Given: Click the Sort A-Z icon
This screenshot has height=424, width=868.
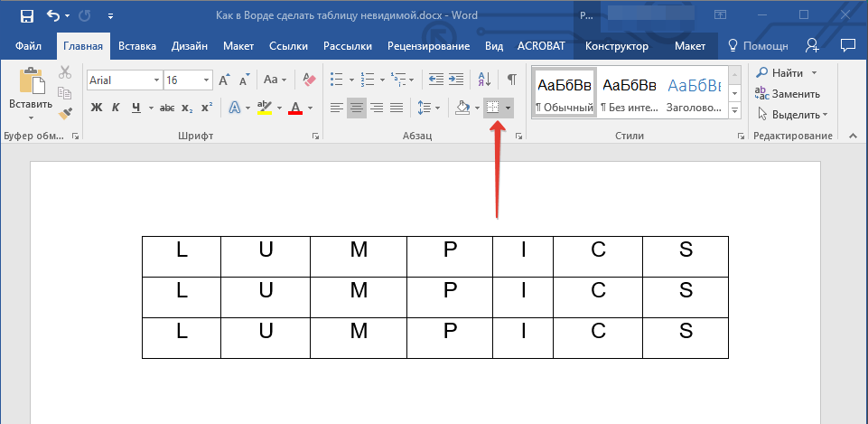Looking at the screenshot, I should coord(484,80).
